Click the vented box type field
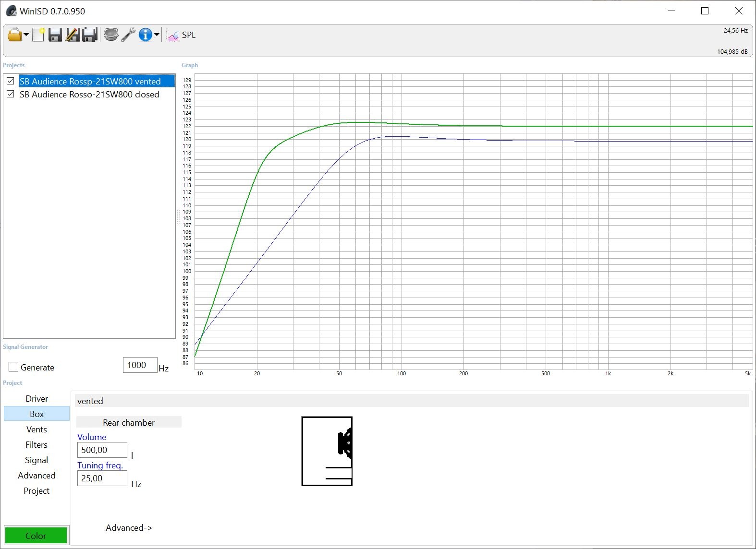 pyautogui.click(x=412, y=401)
